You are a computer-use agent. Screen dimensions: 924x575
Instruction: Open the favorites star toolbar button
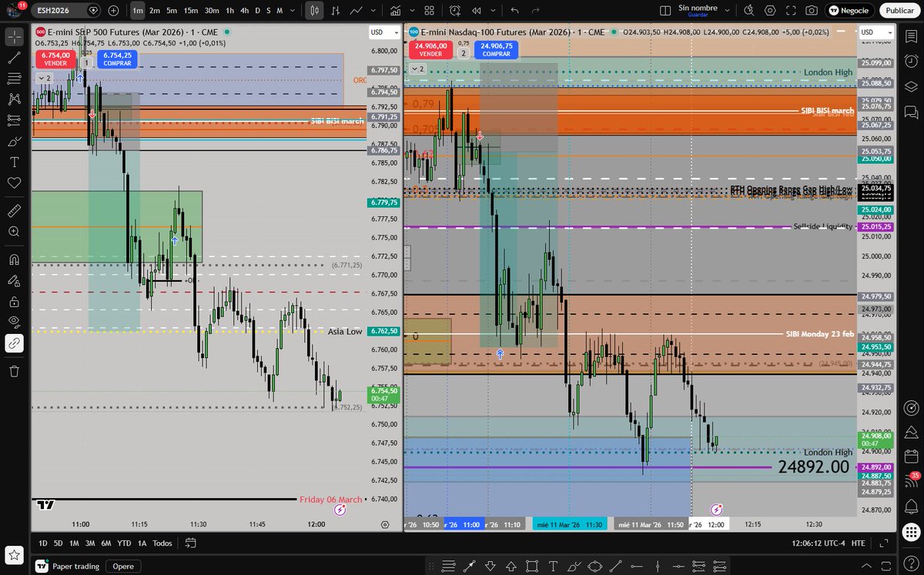pos(14,555)
